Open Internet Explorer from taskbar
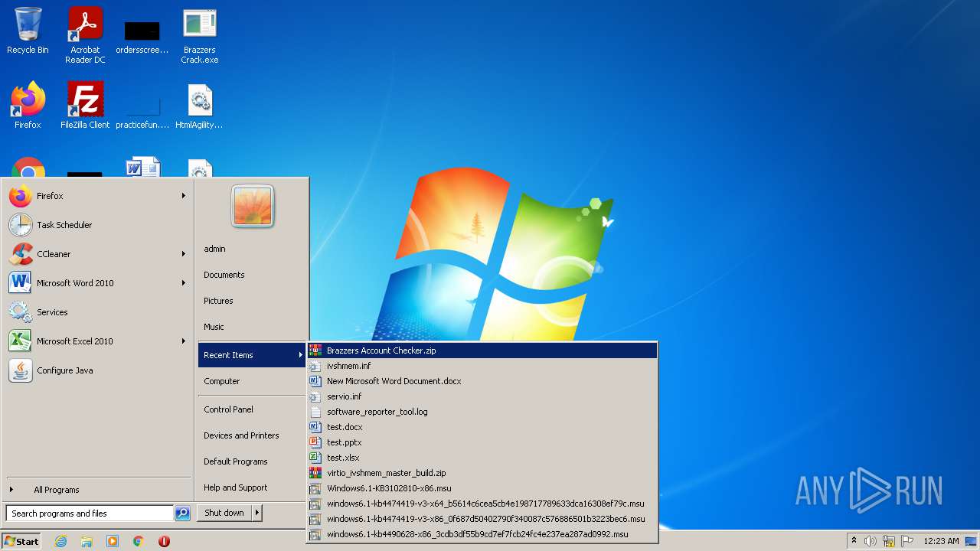 (x=60, y=541)
